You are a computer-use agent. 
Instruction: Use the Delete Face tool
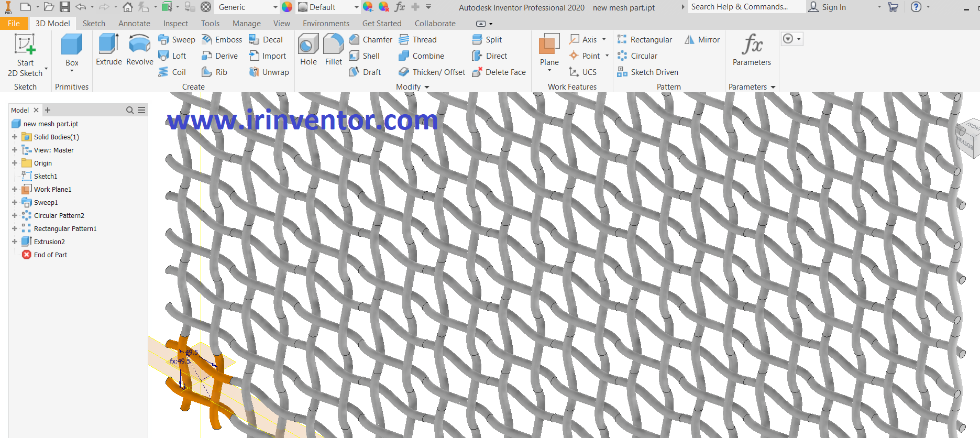[x=499, y=72]
